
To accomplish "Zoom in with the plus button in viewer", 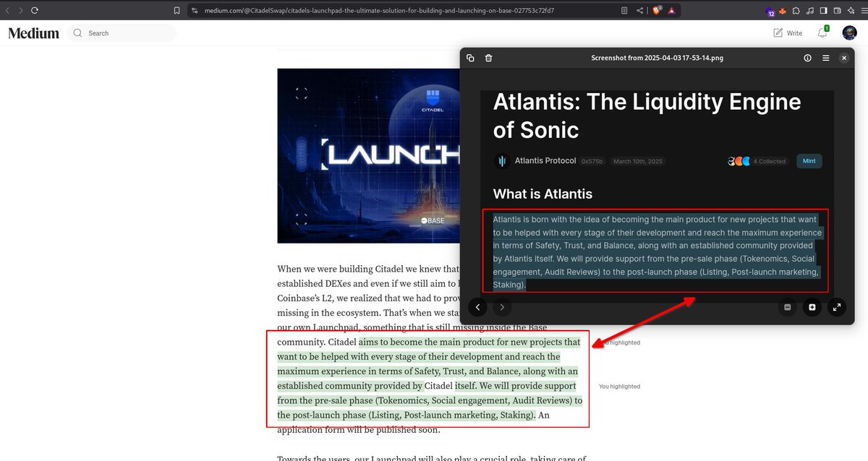I will [x=812, y=307].
